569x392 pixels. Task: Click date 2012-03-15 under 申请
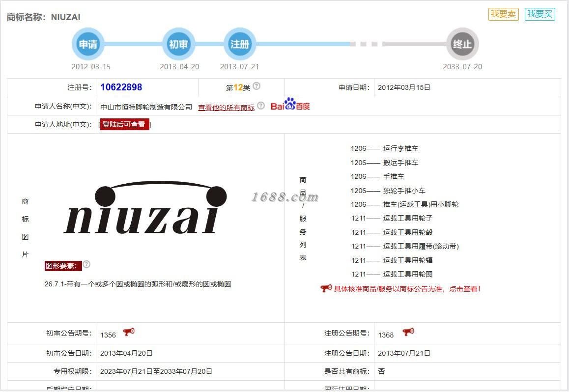click(x=91, y=67)
